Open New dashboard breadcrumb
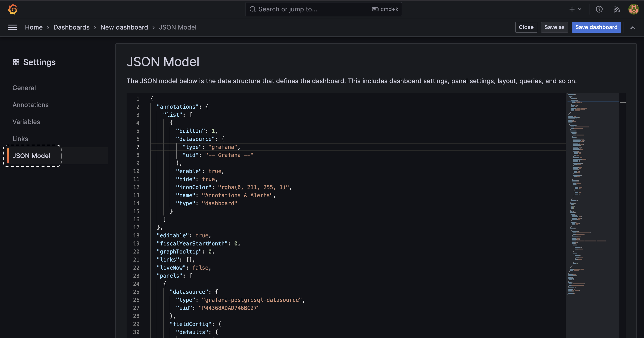This screenshot has width=644, height=338. click(124, 27)
